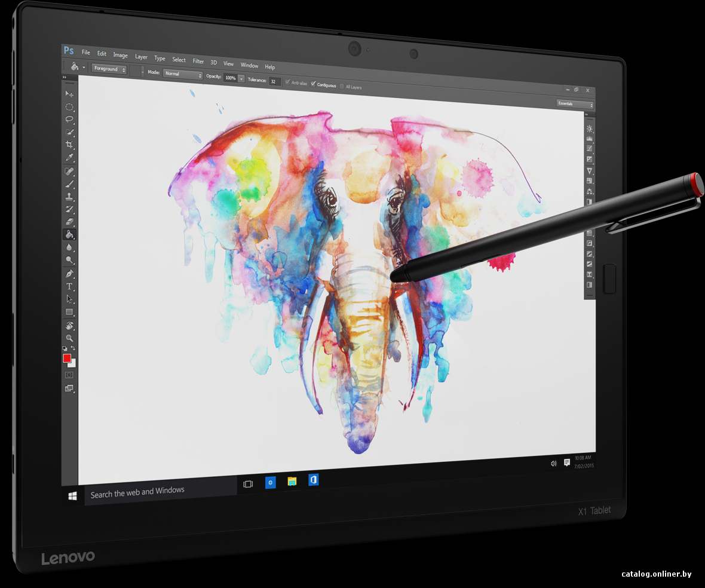
Task: Click the white background color swatch
Action: [73, 364]
